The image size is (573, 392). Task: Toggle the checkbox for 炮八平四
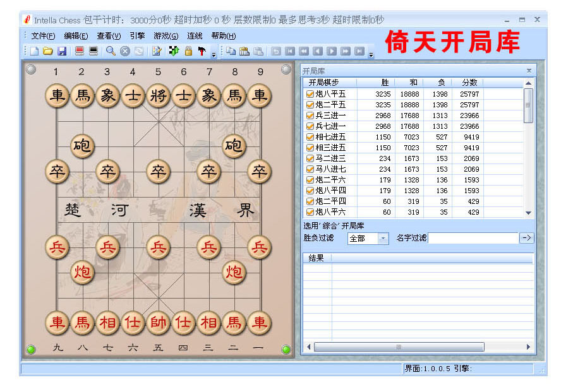click(310, 191)
